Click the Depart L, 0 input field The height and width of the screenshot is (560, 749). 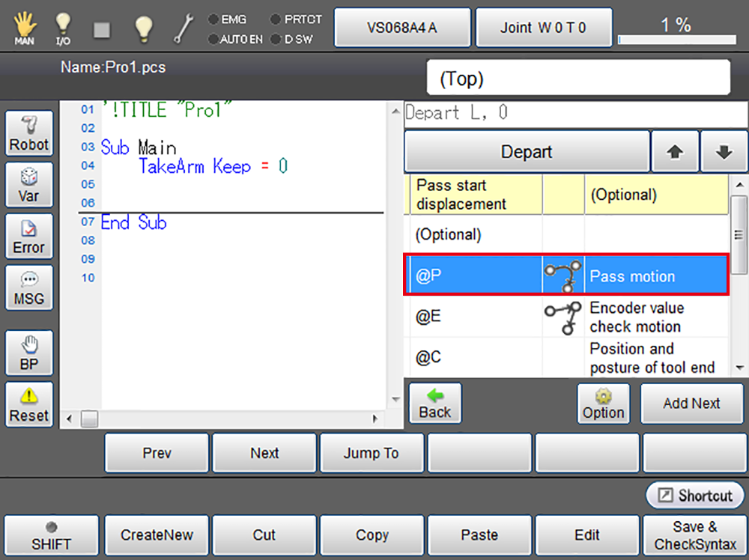point(575,113)
